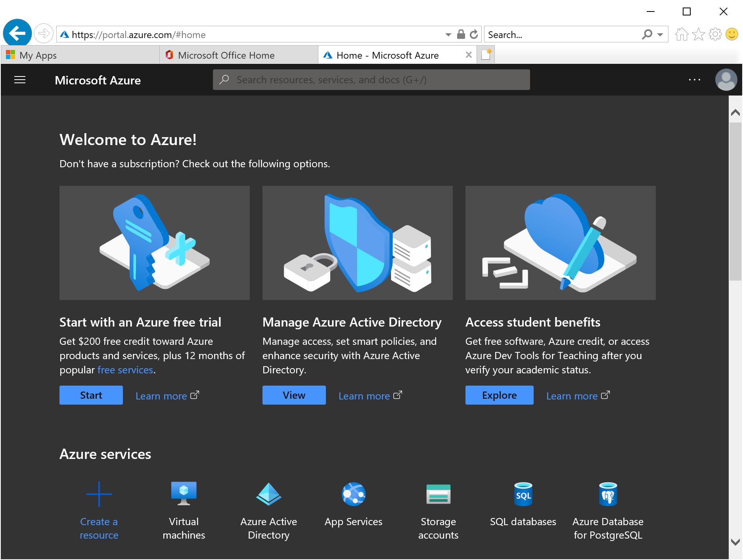
Task: Open Storage accounts service
Action: [438, 495]
